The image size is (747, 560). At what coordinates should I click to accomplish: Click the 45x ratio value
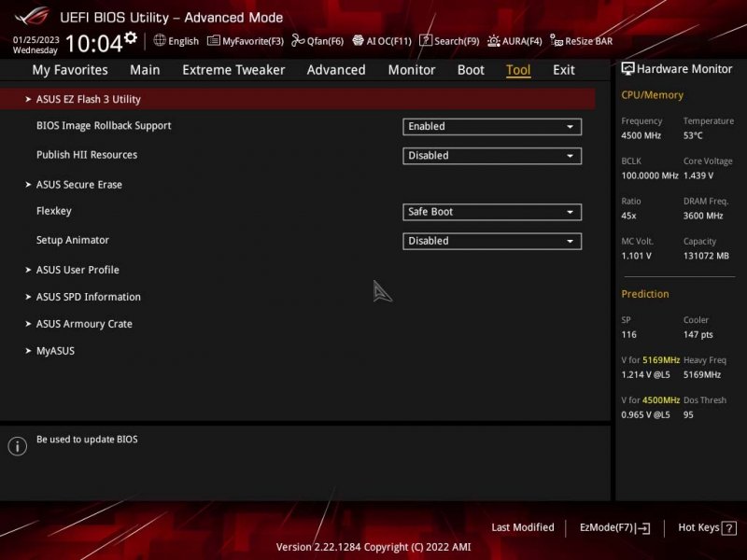click(628, 216)
